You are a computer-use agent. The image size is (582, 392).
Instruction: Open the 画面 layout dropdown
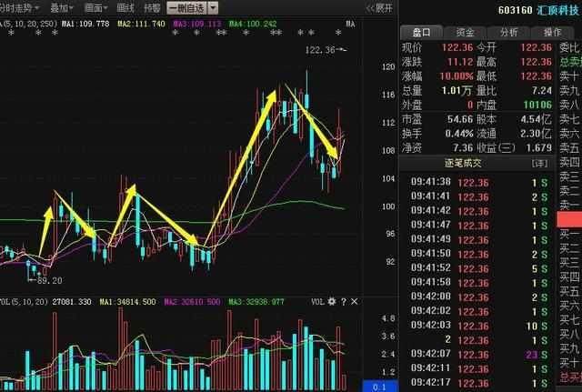tap(95, 8)
